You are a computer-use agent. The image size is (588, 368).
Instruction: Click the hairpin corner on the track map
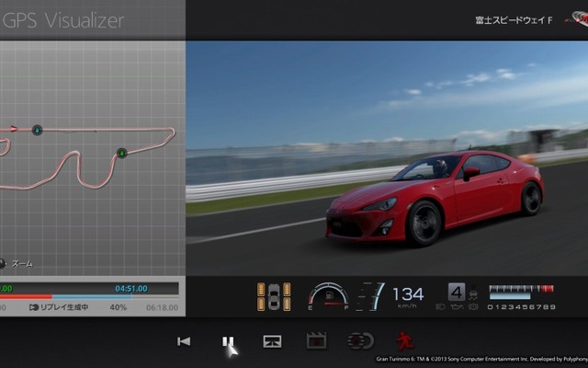coord(170,132)
